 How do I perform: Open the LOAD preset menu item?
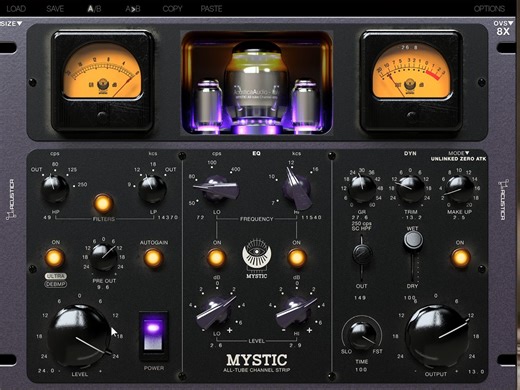coord(16,8)
